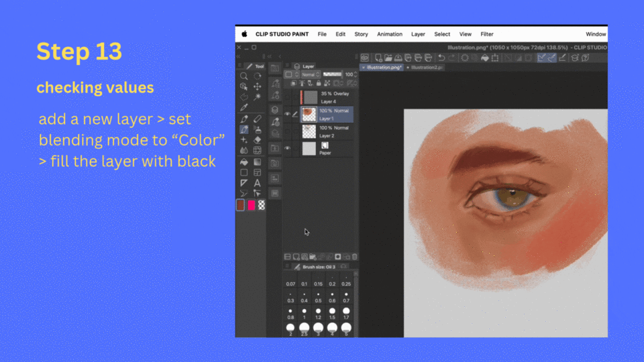This screenshot has width=644, height=362.
Task: Click the pink sub color swatch
Action: (251, 205)
